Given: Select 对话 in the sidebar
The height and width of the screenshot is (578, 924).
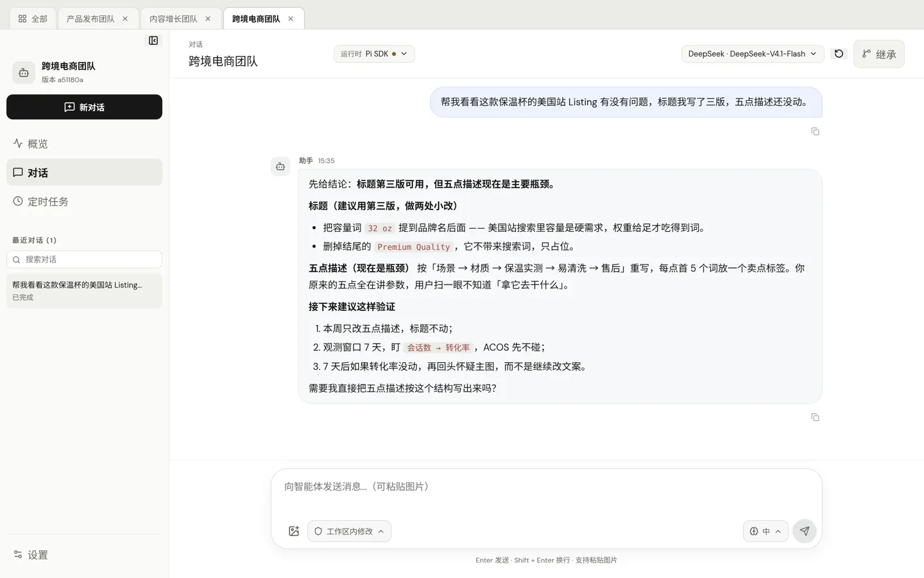Looking at the screenshot, I should click(x=84, y=173).
